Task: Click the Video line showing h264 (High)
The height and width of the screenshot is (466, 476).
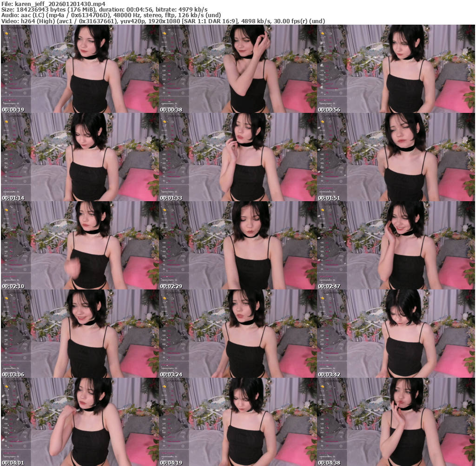Action: coord(163,21)
